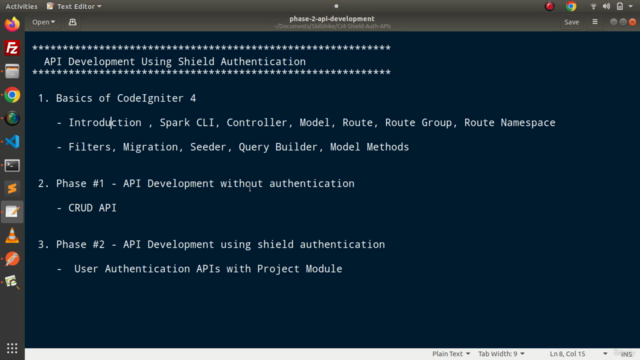Click the word Introduction in the editor

(105, 123)
